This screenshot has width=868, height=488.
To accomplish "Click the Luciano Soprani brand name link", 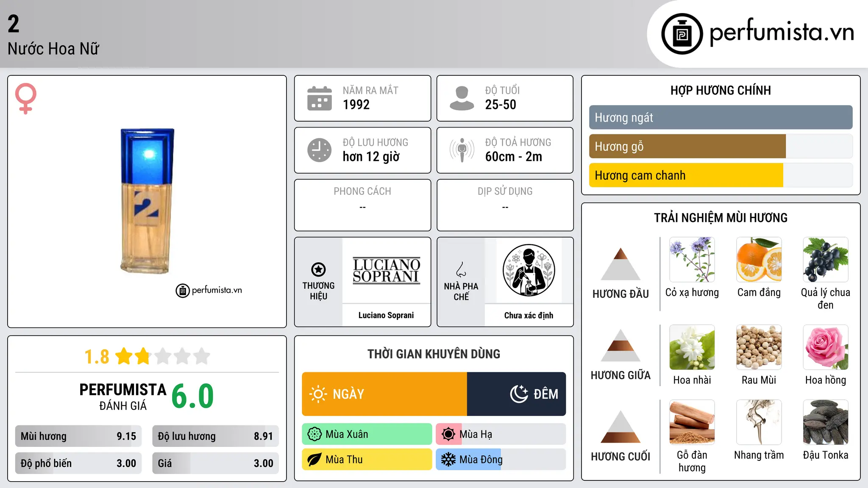I will point(386,315).
